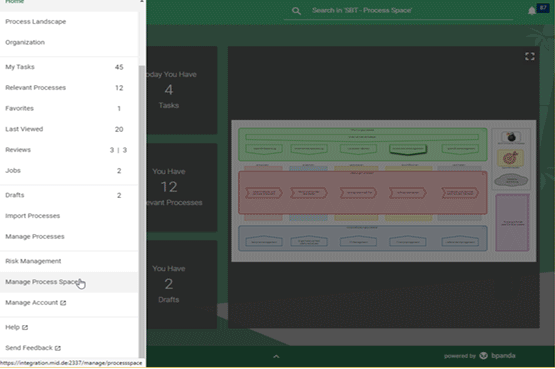Go to Relevant Processes entry

pos(69,88)
